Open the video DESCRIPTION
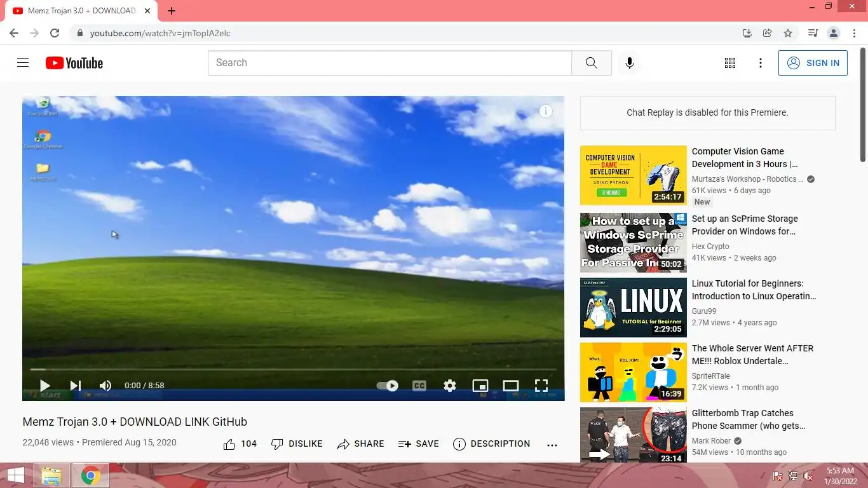Image resolution: width=868 pixels, height=488 pixels. pos(491,444)
